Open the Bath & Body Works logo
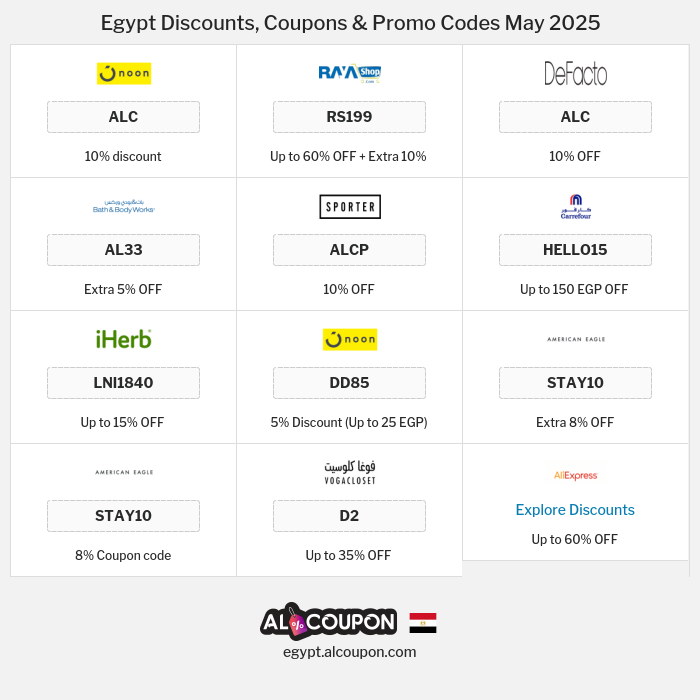This screenshot has width=700, height=700. click(x=123, y=207)
